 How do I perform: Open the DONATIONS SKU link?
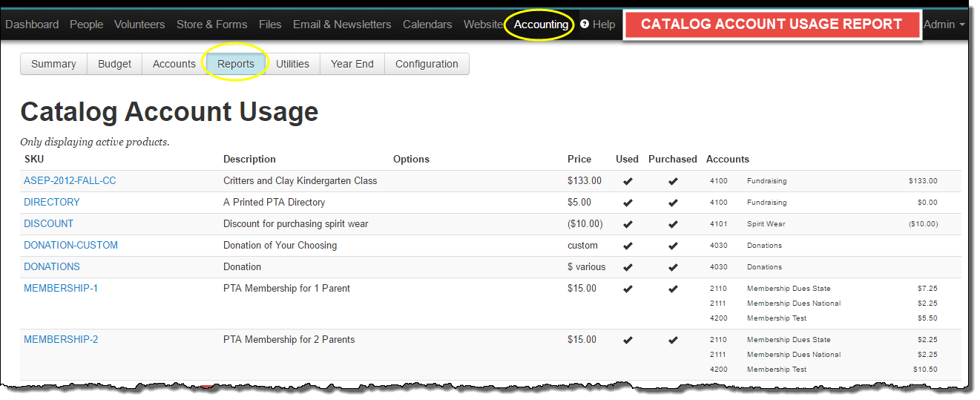(x=52, y=266)
